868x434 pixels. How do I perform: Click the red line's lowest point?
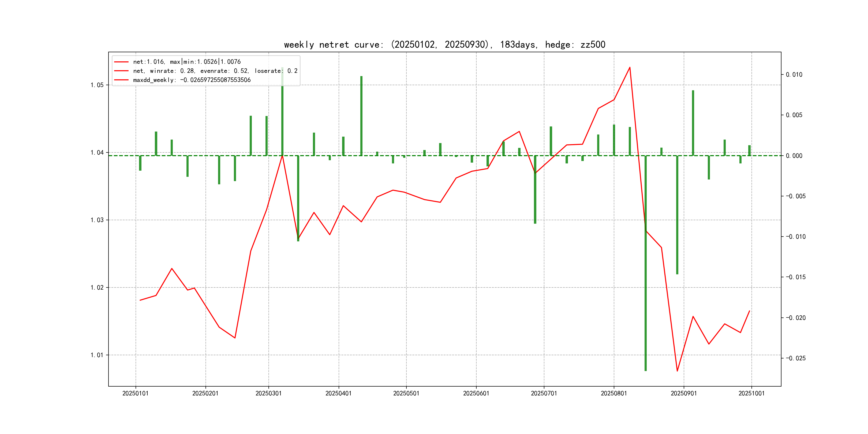point(677,371)
